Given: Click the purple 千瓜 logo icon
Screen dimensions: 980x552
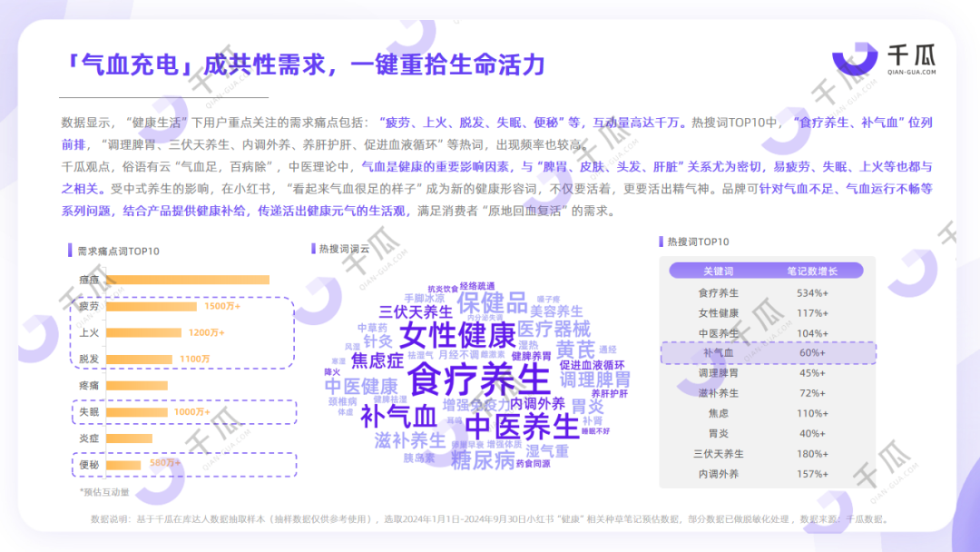Looking at the screenshot, I should [x=855, y=59].
